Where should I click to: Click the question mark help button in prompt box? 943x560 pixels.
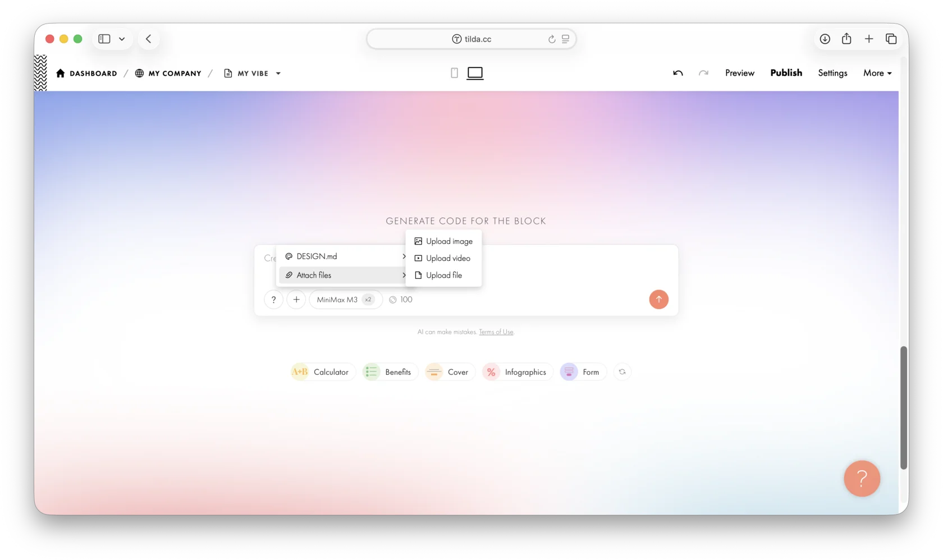273,300
